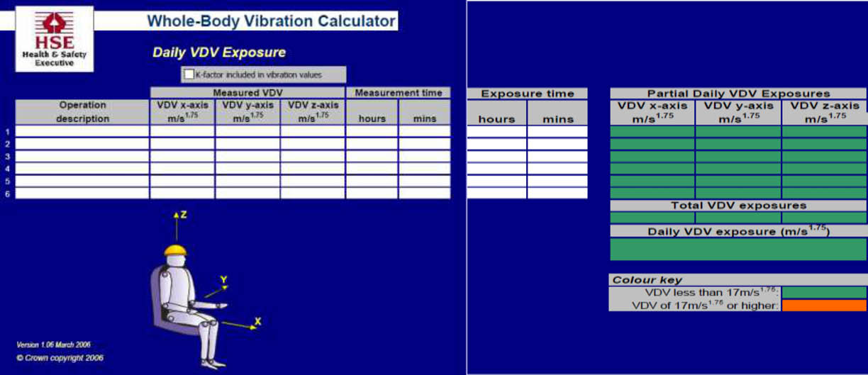Select row 2 Measurement time mins cell
This screenshot has height=375, width=868.
pos(424,144)
